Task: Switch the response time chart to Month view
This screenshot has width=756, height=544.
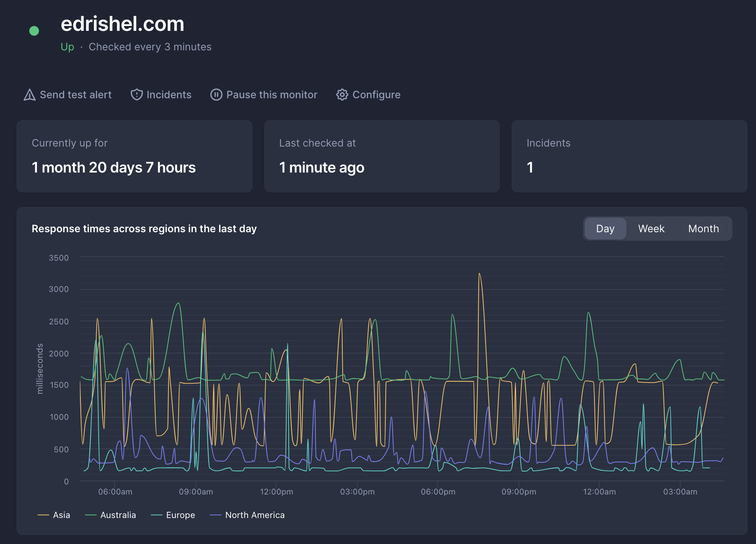Action: click(704, 229)
